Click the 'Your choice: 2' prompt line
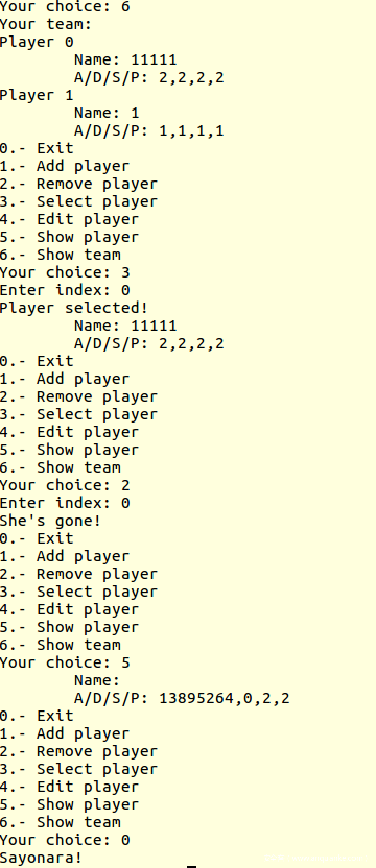 (65, 486)
